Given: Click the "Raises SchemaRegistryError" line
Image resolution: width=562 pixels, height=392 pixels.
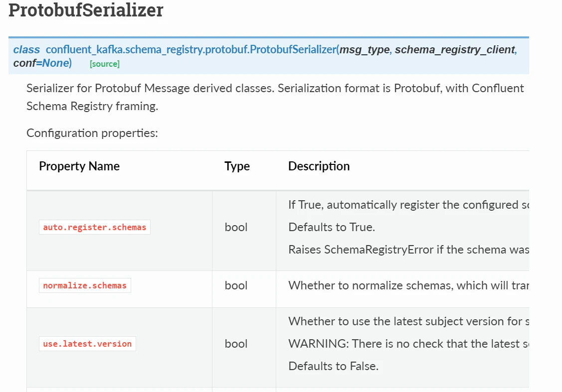Looking at the screenshot, I should coord(408,250).
